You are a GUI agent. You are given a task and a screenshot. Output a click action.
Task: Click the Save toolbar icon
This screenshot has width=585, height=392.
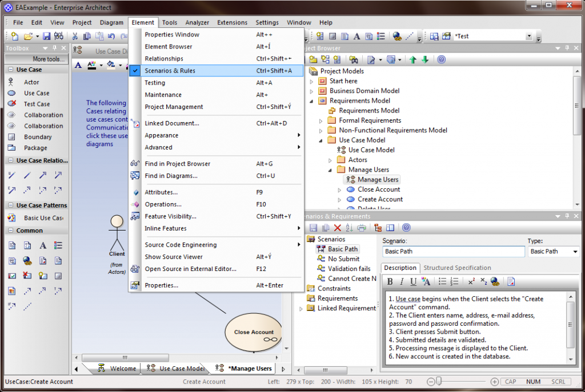(47, 36)
